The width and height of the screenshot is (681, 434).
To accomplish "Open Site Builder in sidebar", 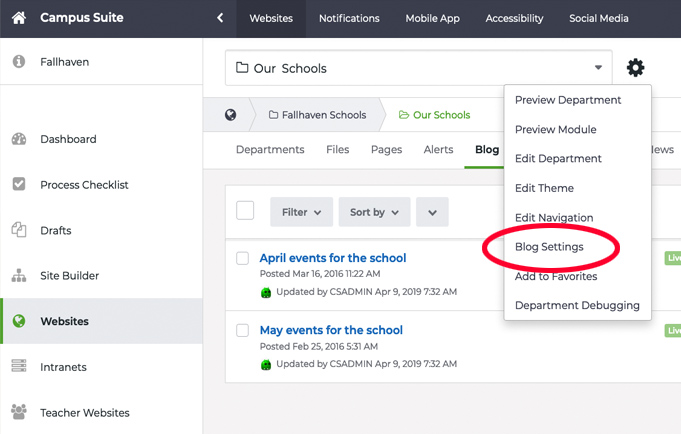I will pos(71,276).
